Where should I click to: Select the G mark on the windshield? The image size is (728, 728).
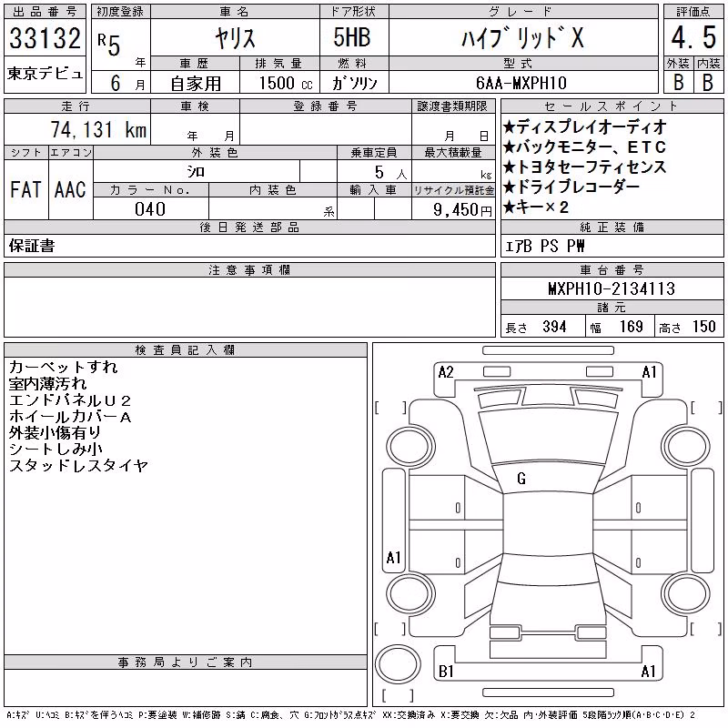point(521,479)
